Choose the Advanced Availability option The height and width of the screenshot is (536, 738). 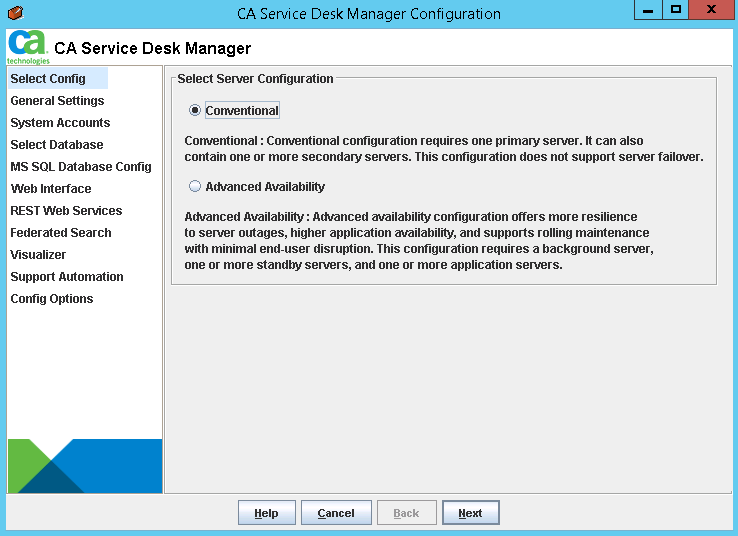(195, 187)
